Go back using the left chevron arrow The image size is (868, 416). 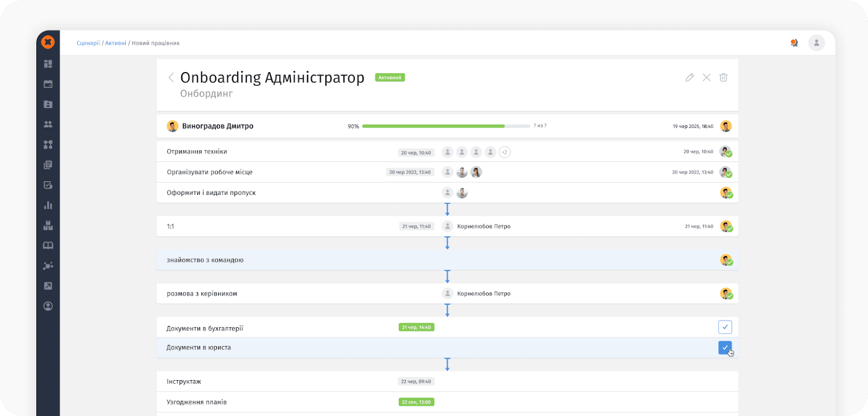pos(171,78)
